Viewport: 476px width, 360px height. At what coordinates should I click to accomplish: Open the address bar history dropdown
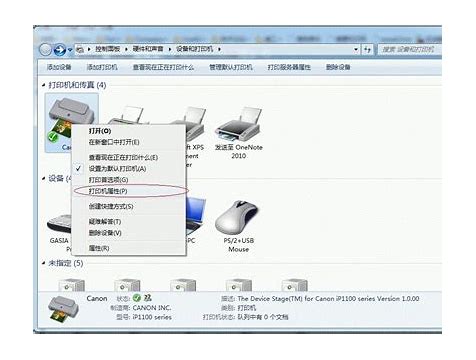pyautogui.click(x=356, y=50)
